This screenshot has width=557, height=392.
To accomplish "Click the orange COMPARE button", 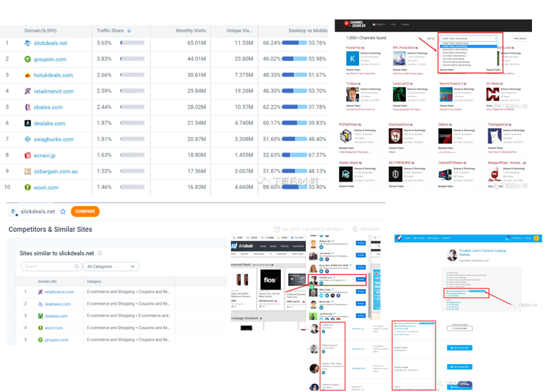I will pos(85,212).
